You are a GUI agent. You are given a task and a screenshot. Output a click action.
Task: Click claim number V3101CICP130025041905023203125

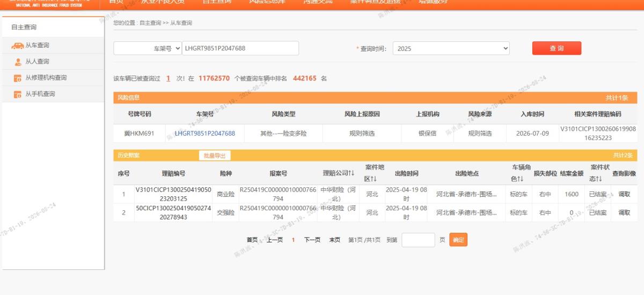[173, 194]
